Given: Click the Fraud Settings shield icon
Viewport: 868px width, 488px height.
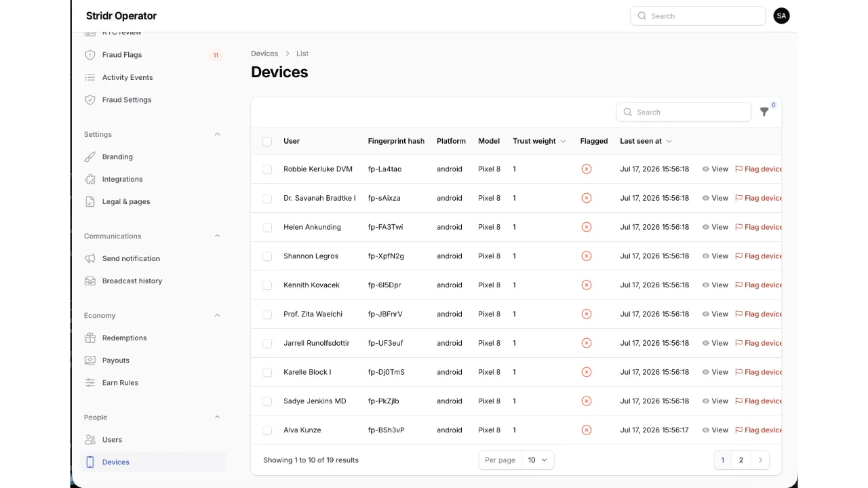Looking at the screenshot, I should click(90, 100).
